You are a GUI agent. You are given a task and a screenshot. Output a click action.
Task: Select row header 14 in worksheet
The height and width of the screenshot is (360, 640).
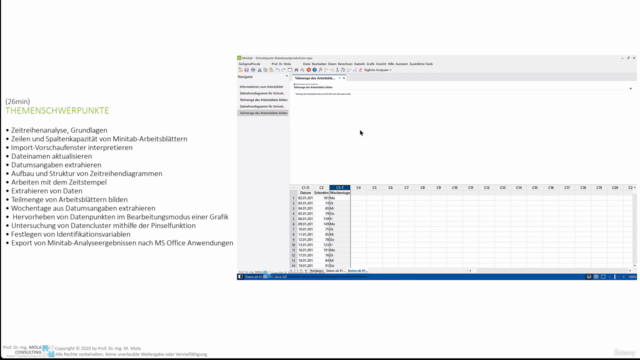click(293, 266)
